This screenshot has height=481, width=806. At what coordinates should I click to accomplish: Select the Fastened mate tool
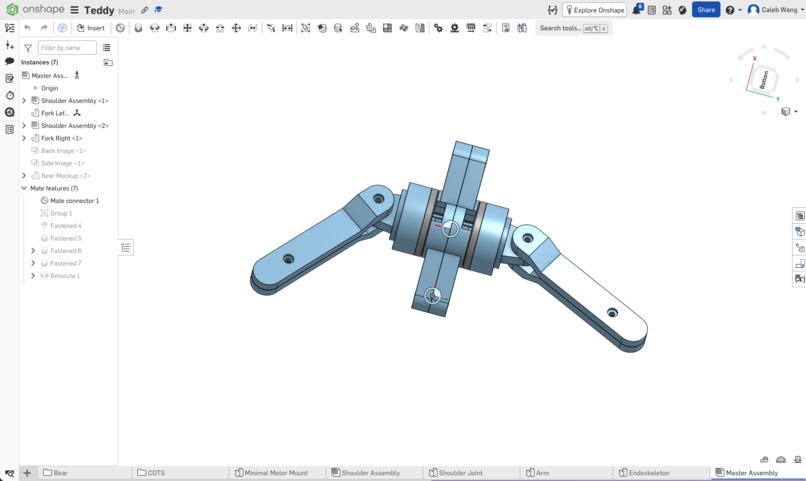pos(138,28)
